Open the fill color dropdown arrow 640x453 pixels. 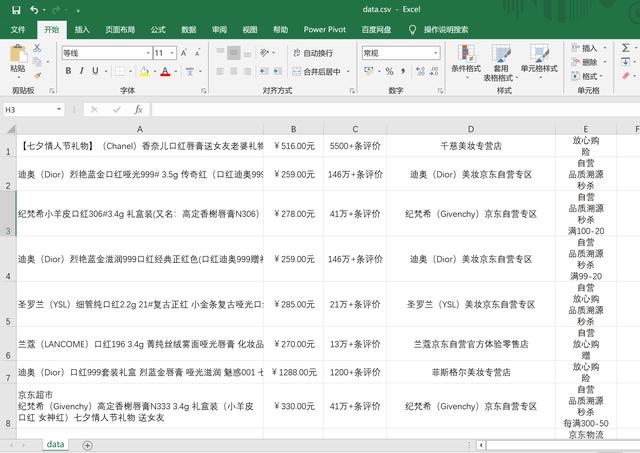click(155, 71)
